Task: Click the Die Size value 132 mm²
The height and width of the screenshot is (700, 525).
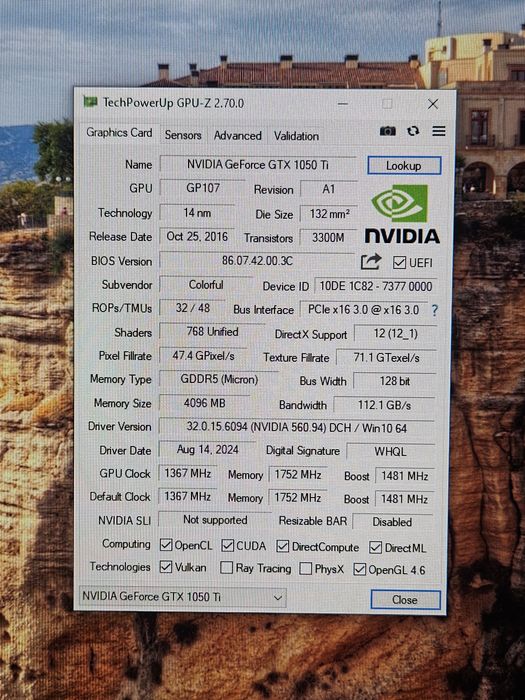Action: 329,214
